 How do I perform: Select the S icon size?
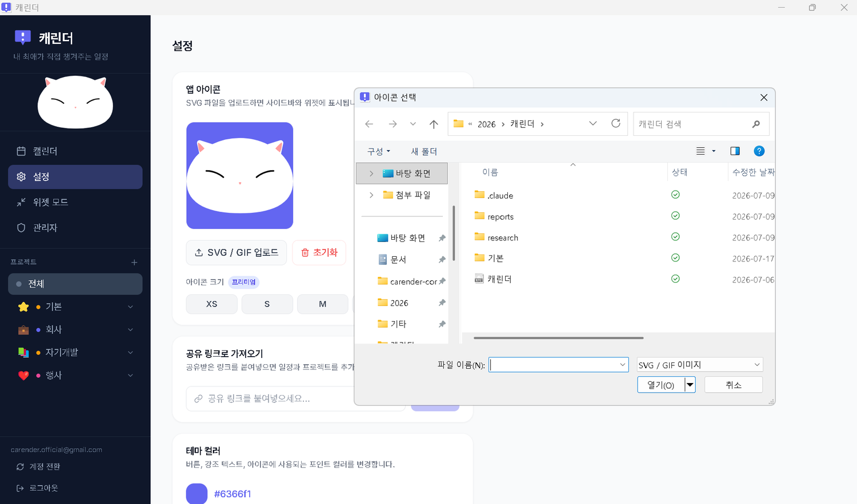[x=267, y=304]
